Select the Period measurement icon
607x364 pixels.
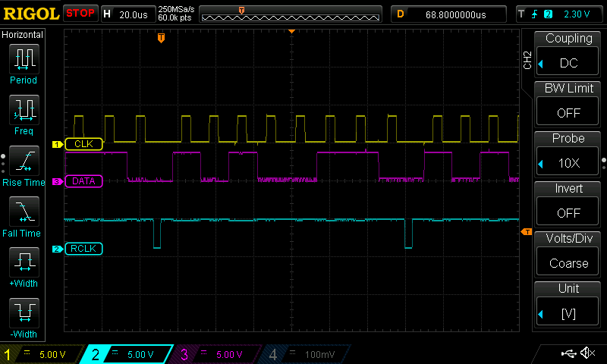24,59
